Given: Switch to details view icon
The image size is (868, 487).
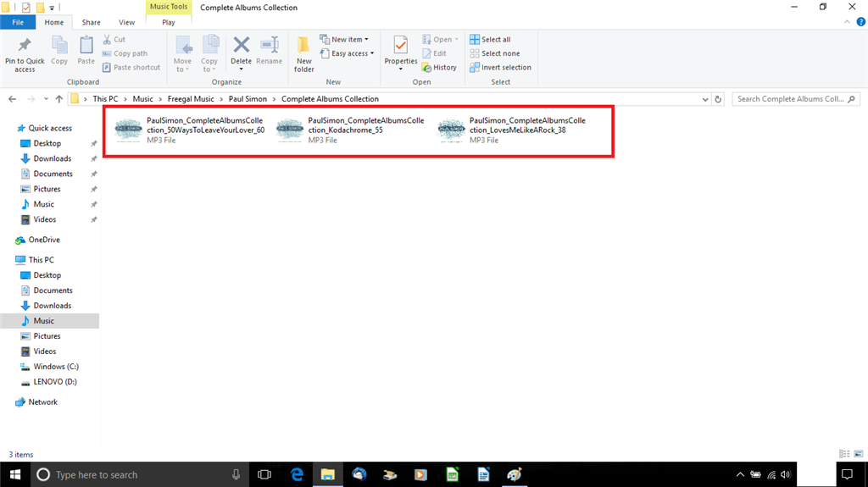Looking at the screenshot, I should click(844, 454).
